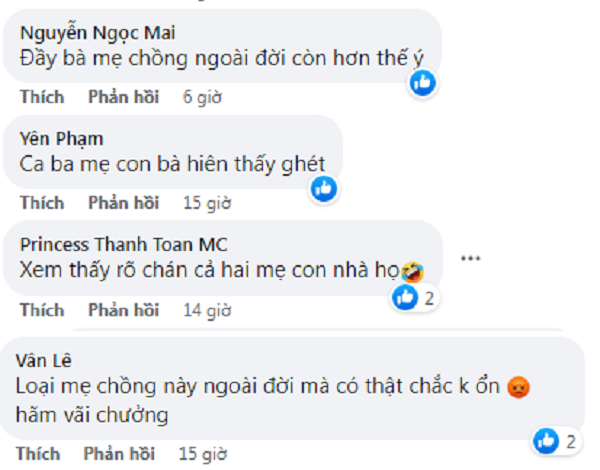The width and height of the screenshot is (600, 470).
Task: Toggle Thích under Princess Thanh Toan's comment
Action: 42,309
